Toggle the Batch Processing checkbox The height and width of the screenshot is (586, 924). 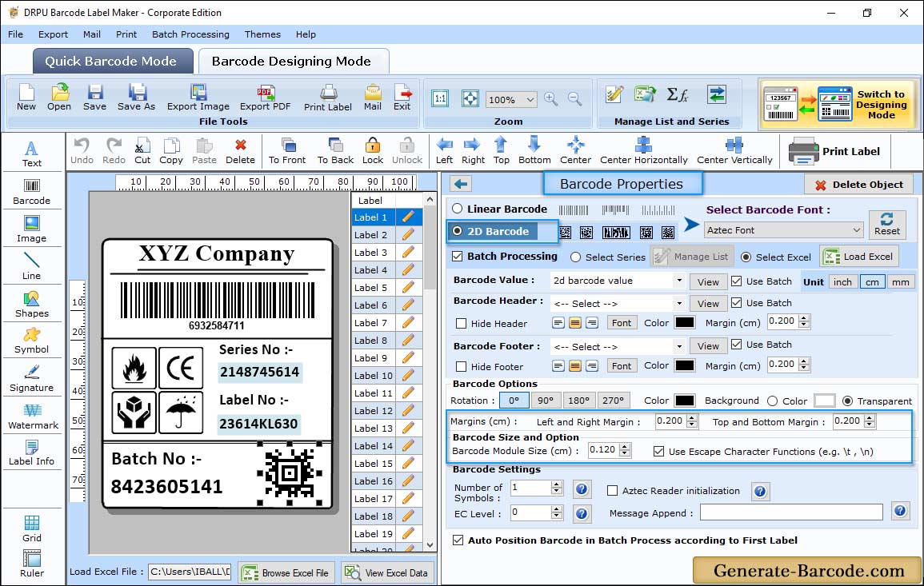point(458,256)
